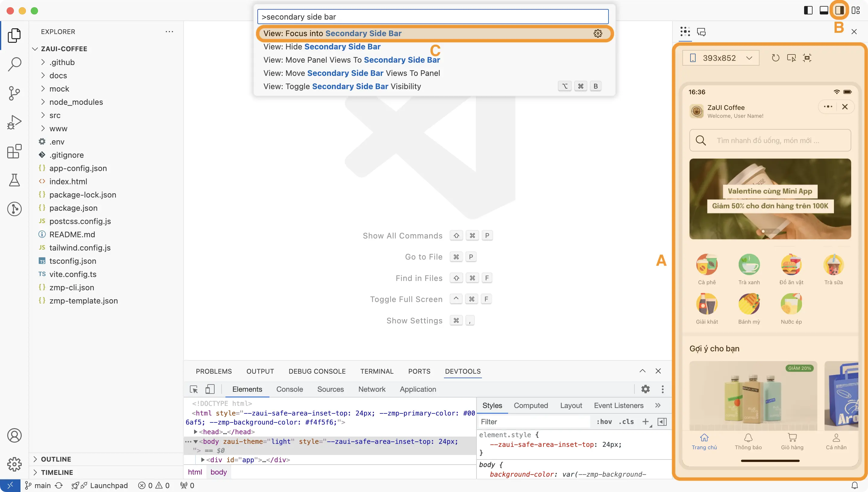Select Toggle Secondary Side Bar Visibility command

click(x=434, y=86)
